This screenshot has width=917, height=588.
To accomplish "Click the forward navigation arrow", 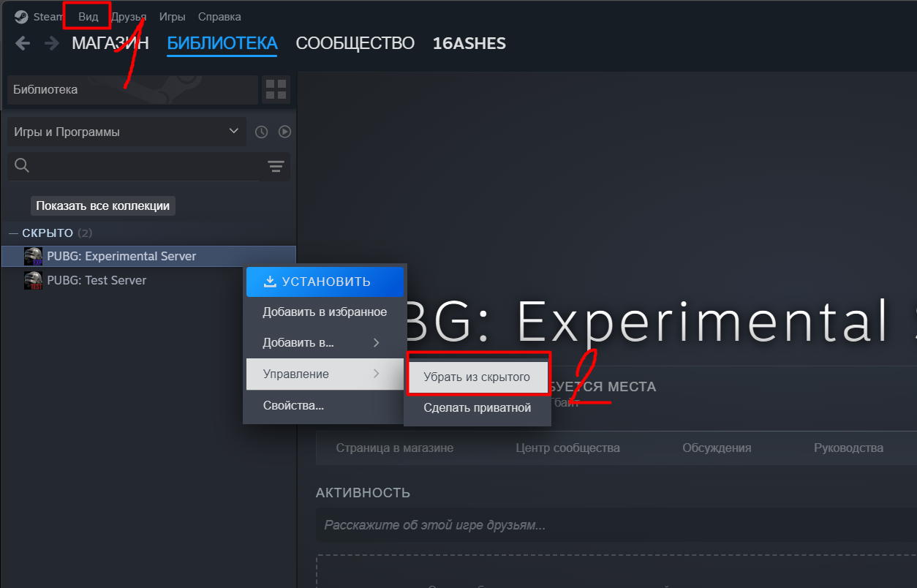I will [x=52, y=43].
